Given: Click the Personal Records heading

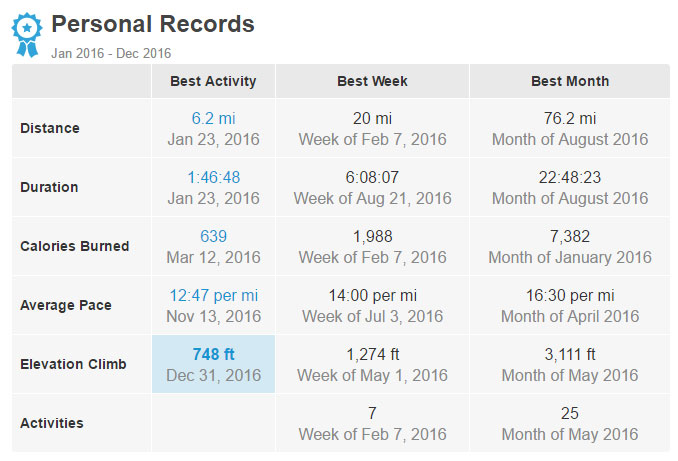Looking at the screenshot, I should pos(153,24).
